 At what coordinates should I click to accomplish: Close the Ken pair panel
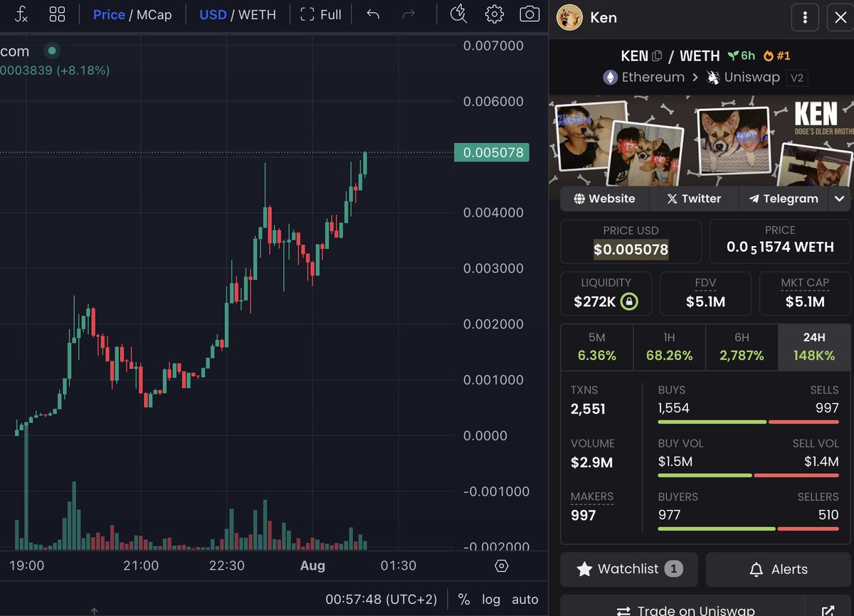840,18
